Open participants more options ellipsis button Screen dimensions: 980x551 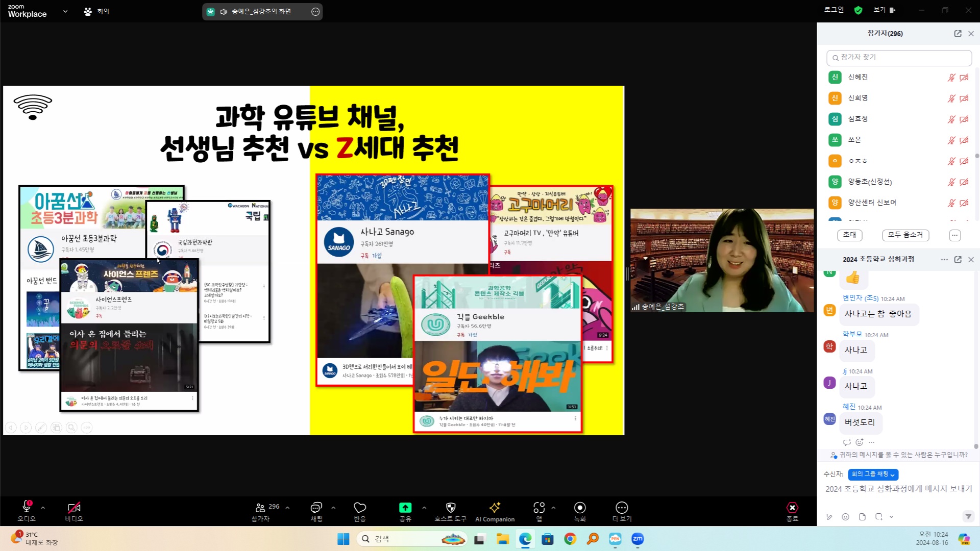(x=954, y=235)
